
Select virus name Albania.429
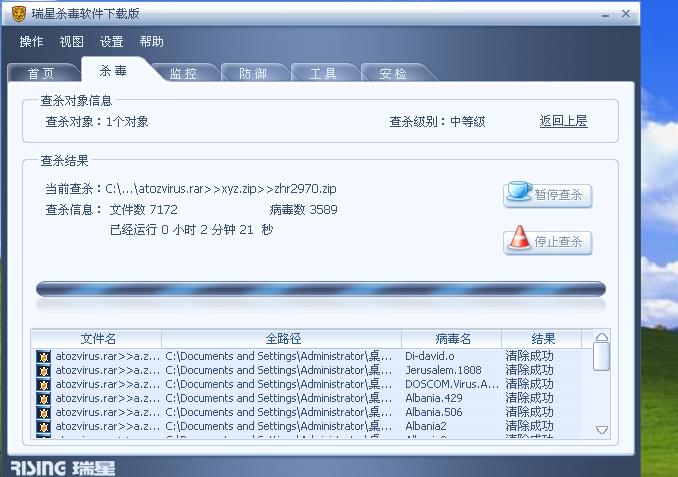pyautogui.click(x=433, y=398)
